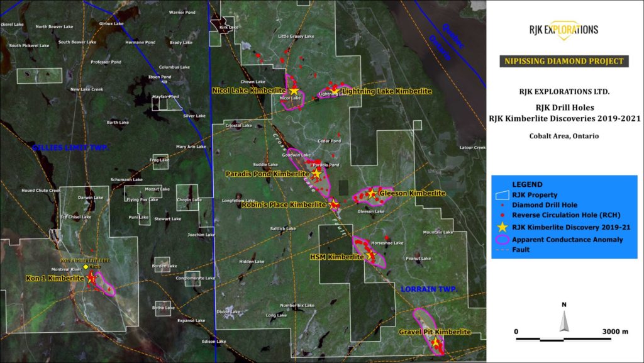Click the Paradis Pond Kimberlite star marker
Image resolution: width=644 pixels, height=363 pixels.
(317, 174)
